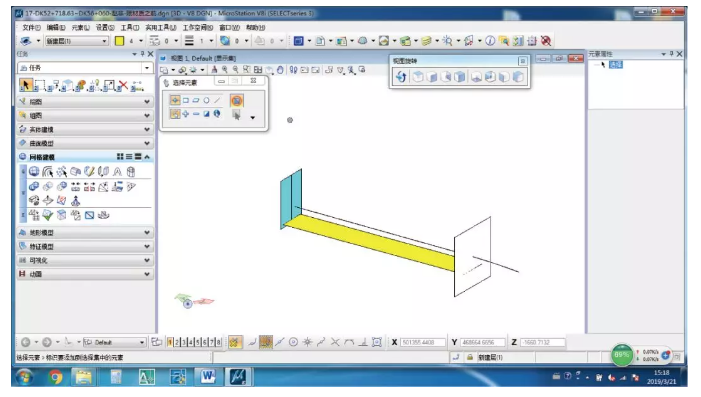Toggle view 5 in the view group buttons

tap(198, 342)
